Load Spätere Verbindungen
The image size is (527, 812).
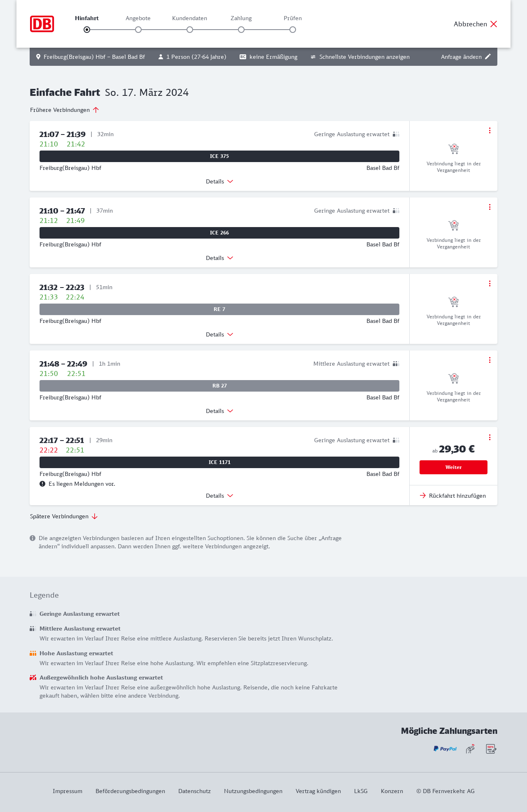click(x=64, y=516)
